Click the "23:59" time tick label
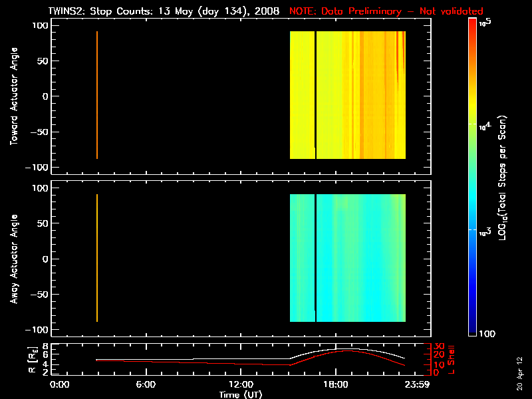 (x=419, y=385)
